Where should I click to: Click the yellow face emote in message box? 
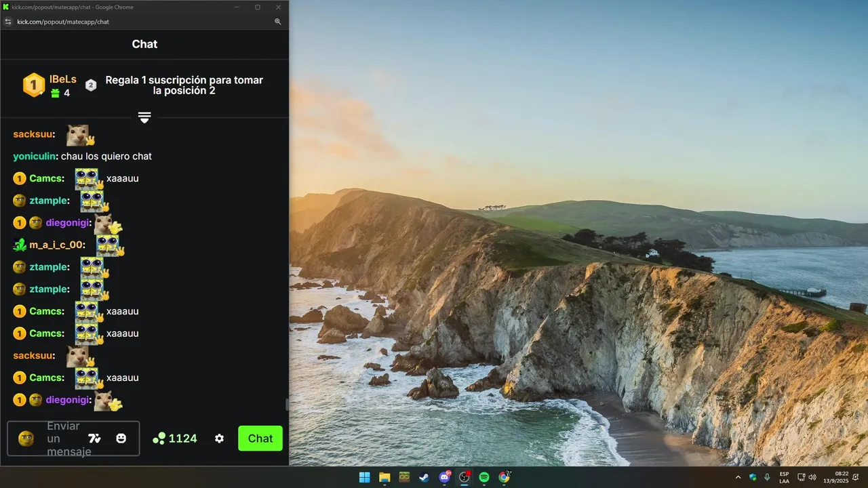click(x=26, y=439)
